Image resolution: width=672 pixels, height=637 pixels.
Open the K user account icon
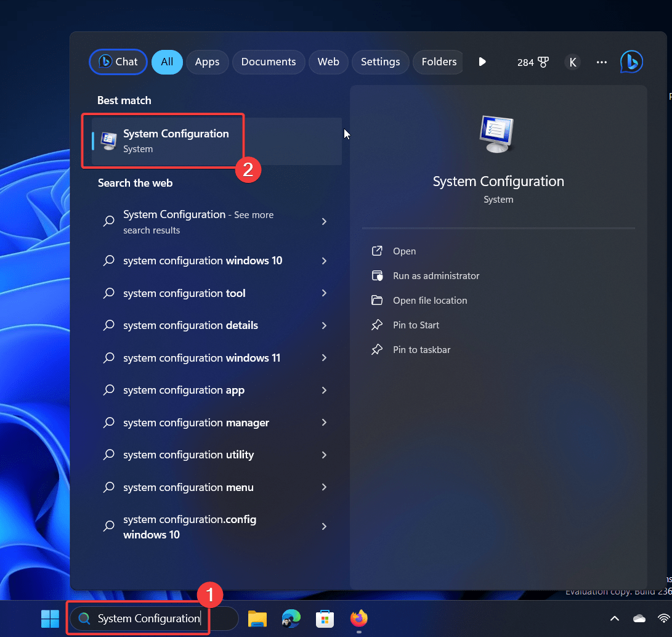pos(572,62)
